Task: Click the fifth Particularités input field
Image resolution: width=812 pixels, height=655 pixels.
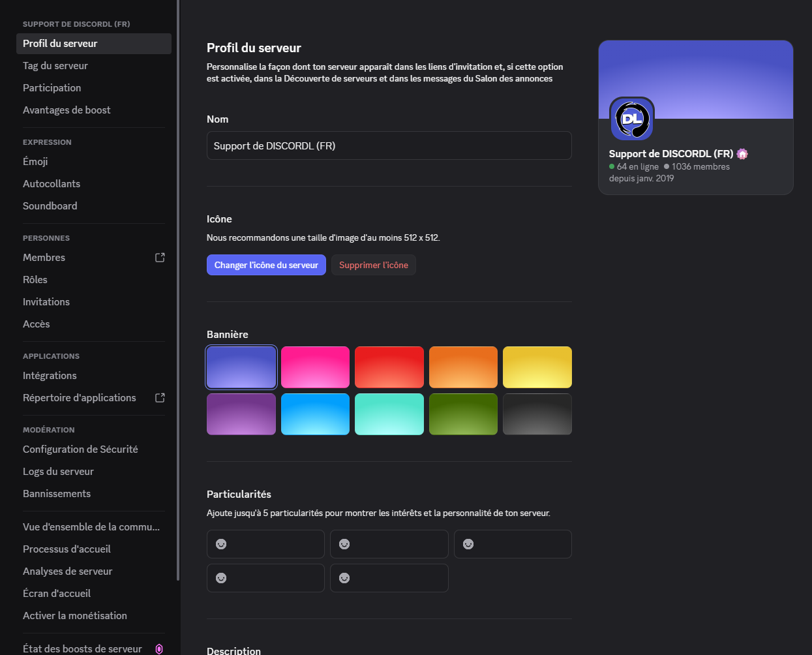Action: [389, 578]
